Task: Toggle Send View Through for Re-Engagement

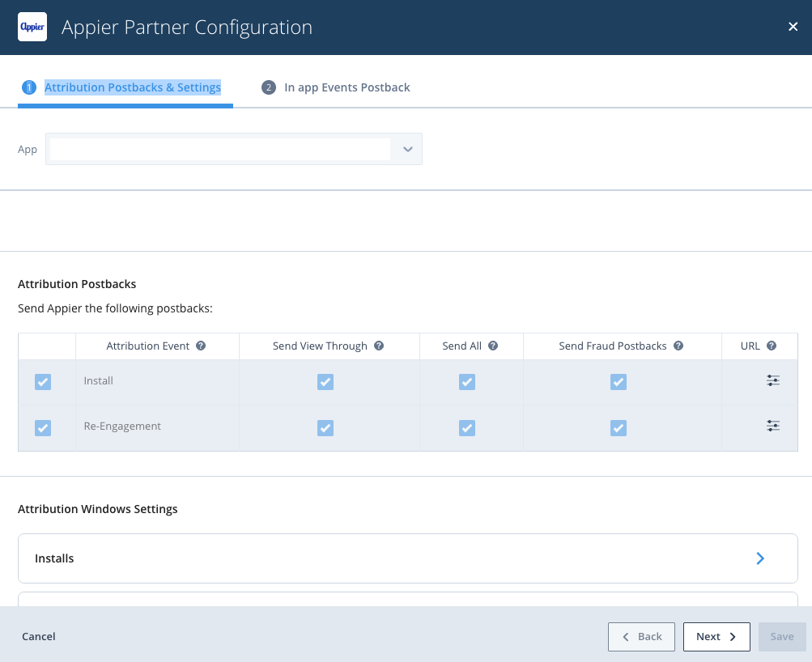Action: (x=325, y=428)
